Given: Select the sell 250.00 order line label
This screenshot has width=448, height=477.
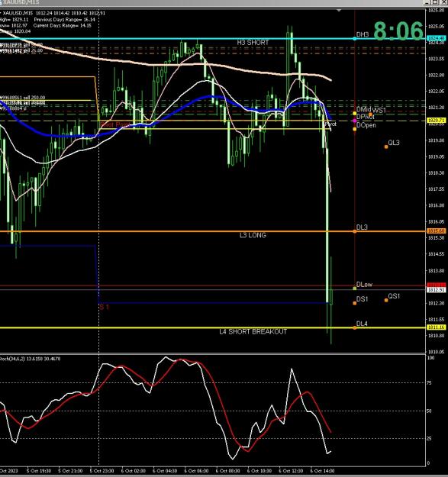Looking at the screenshot, I should pyautogui.click(x=23, y=98).
